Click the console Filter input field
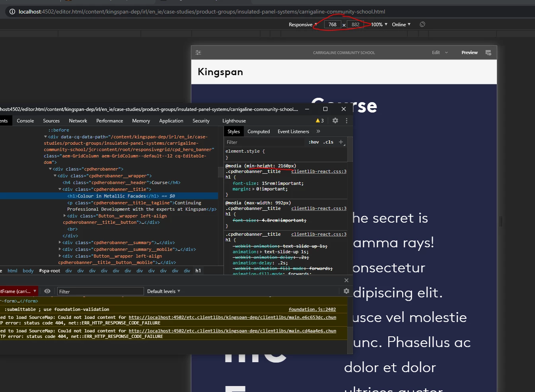The height and width of the screenshot is (392, 535). (x=100, y=291)
